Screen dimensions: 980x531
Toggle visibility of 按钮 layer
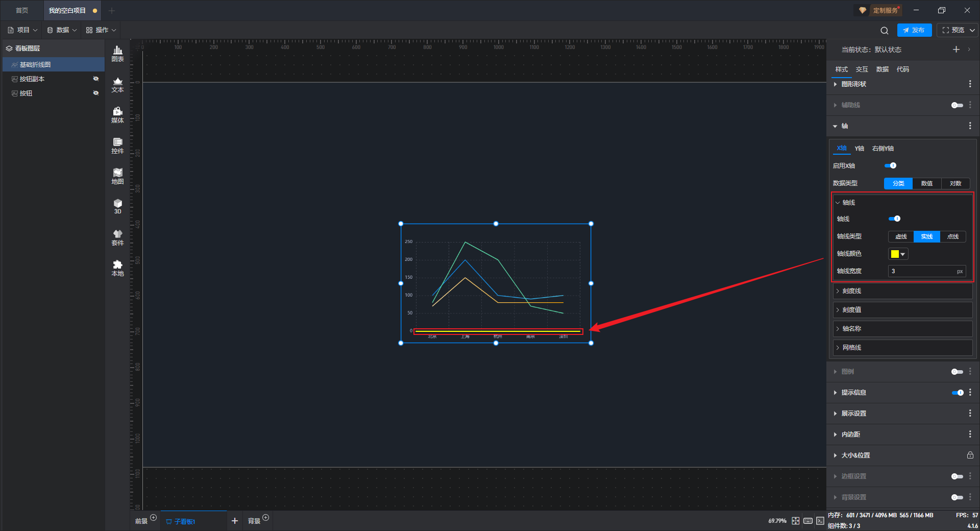(95, 93)
